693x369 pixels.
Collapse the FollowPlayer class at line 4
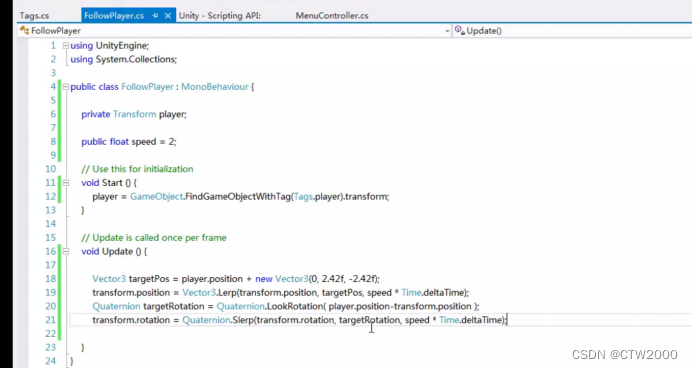point(66,87)
